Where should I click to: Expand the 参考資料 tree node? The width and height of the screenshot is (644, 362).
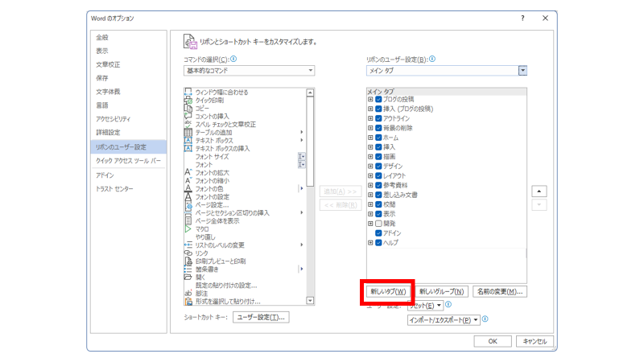pos(370,185)
